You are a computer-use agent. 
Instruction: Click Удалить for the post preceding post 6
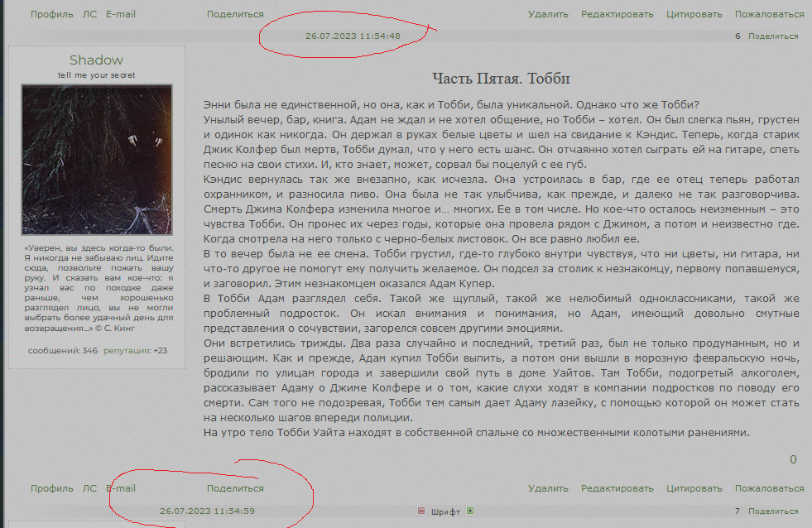pyautogui.click(x=548, y=14)
